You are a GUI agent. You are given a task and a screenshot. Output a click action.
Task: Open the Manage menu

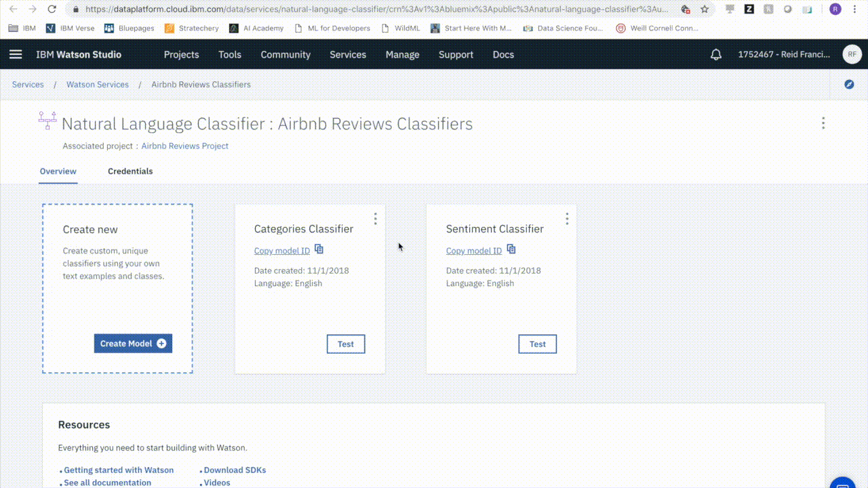(x=403, y=54)
